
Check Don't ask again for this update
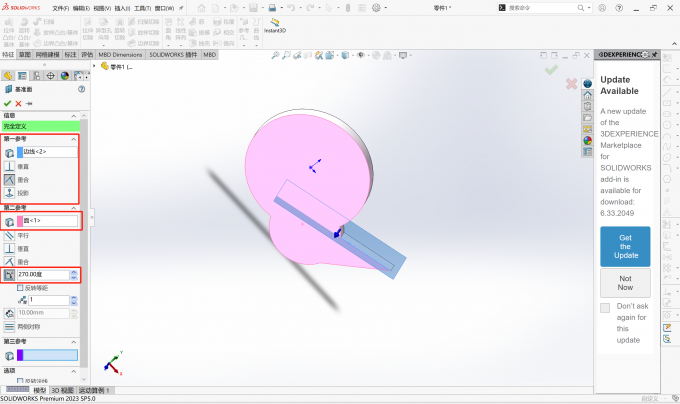[605, 308]
